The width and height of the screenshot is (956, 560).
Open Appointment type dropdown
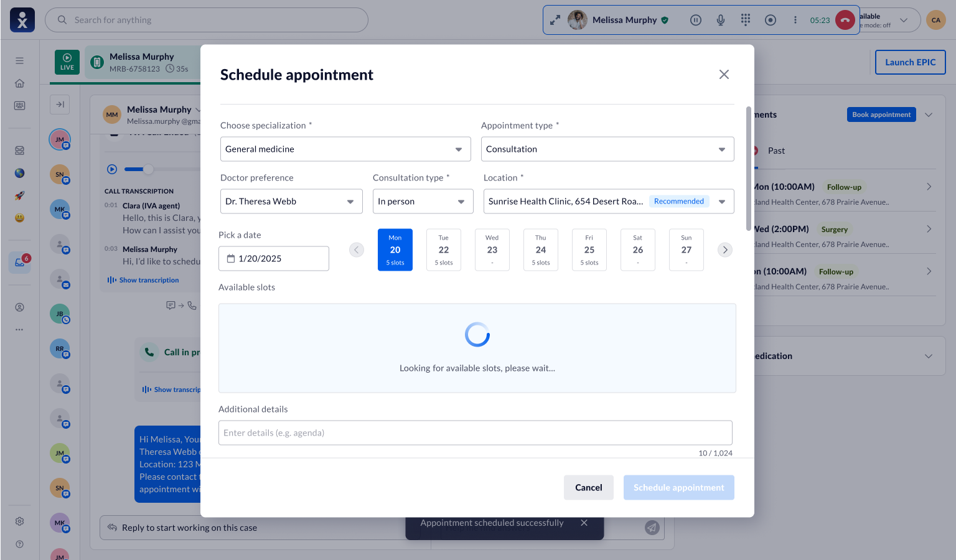(x=607, y=149)
